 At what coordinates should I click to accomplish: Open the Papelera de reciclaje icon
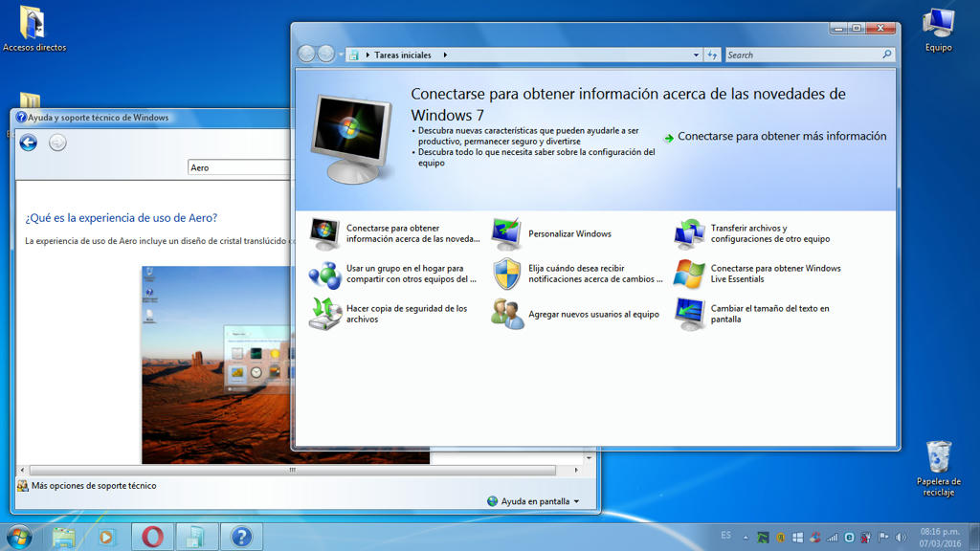tap(938, 469)
